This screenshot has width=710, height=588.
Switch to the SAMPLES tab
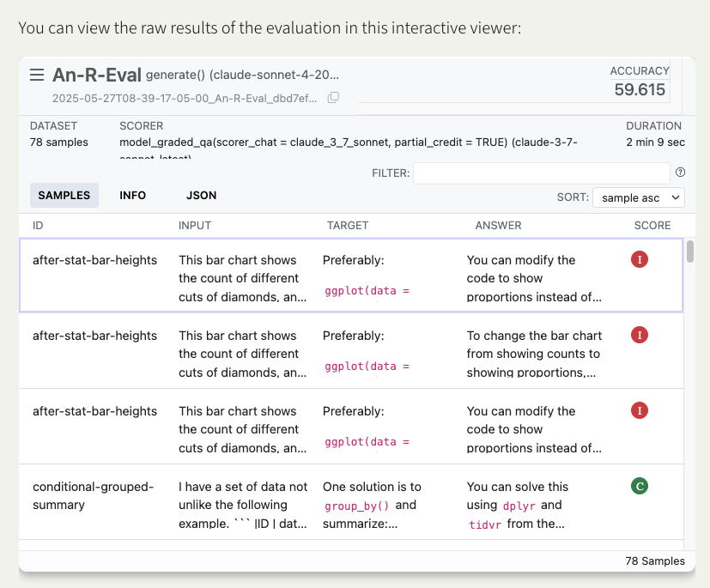tap(64, 196)
